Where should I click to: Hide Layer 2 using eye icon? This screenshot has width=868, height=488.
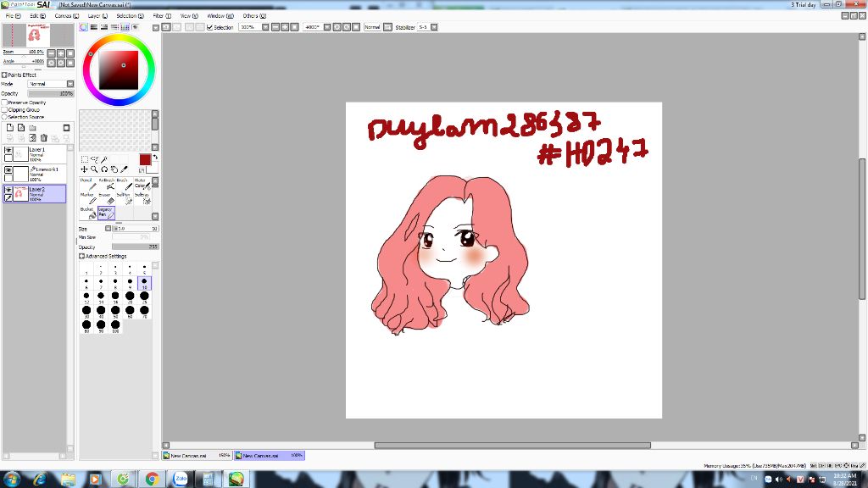tap(8, 191)
